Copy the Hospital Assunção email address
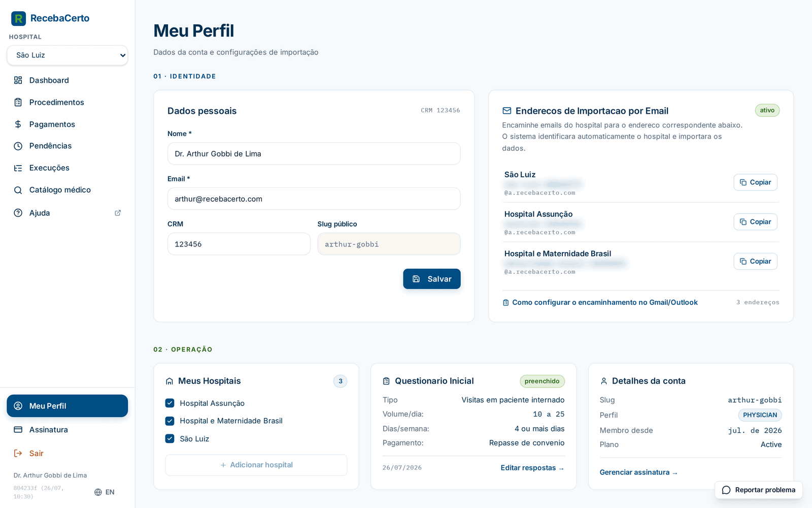Image resolution: width=812 pixels, height=508 pixels. point(755,222)
